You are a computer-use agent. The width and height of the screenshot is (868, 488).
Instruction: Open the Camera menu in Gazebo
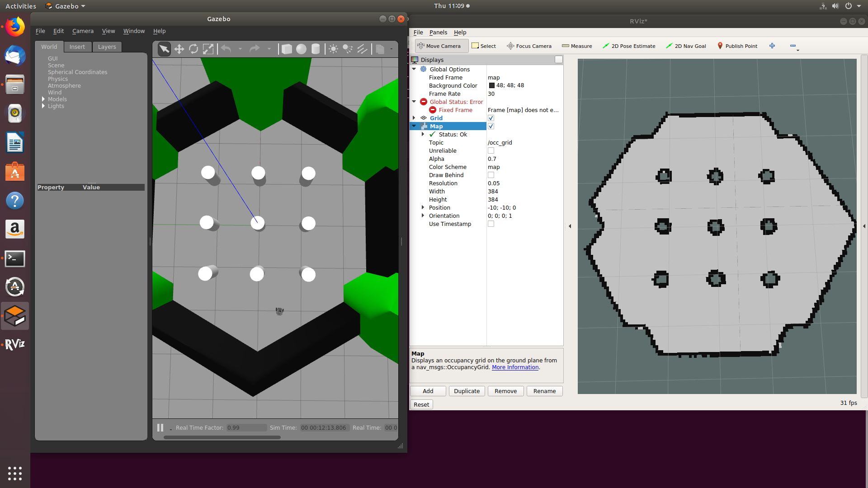tap(83, 31)
